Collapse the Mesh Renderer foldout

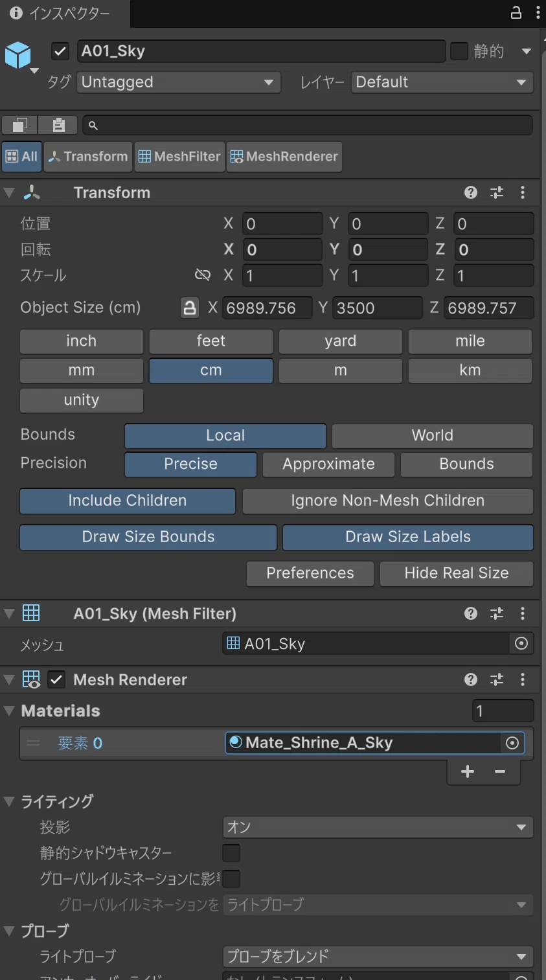(9, 679)
